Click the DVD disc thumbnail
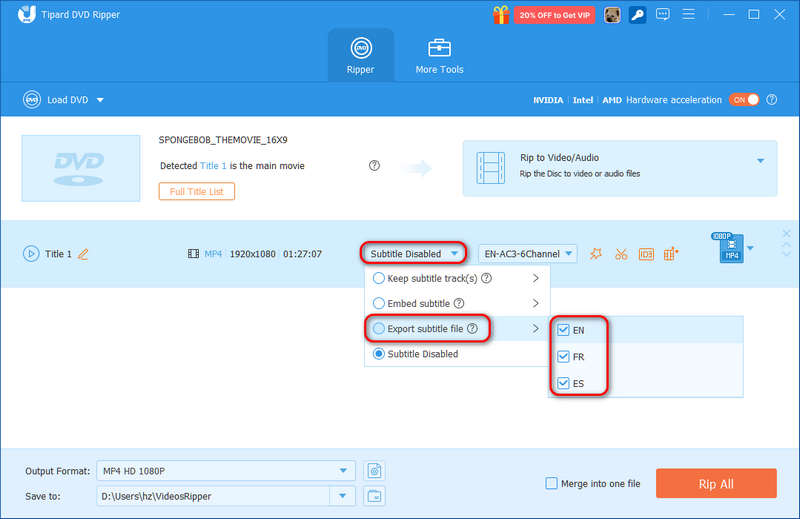Viewport: 800px width, 519px height. tap(81, 168)
